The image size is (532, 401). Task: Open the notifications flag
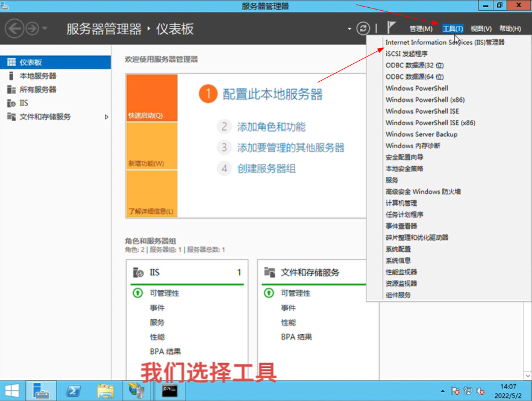[391, 28]
